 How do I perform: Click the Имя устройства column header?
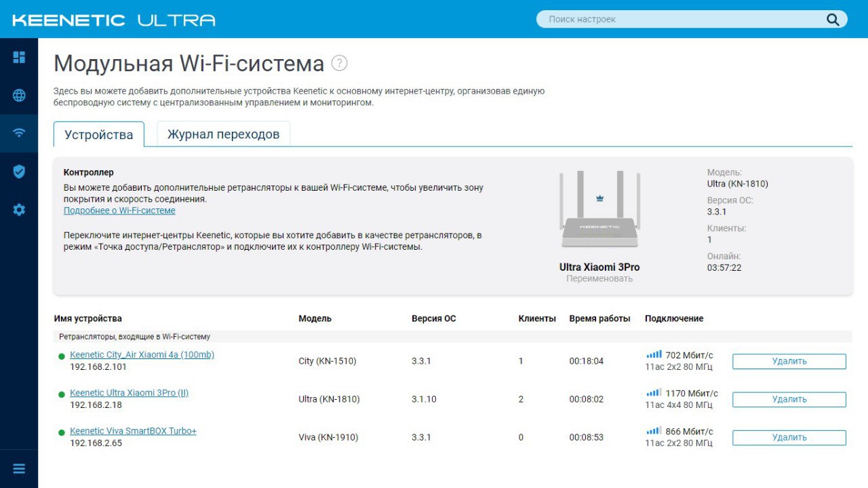pyautogui.click(x=88, y=318)
